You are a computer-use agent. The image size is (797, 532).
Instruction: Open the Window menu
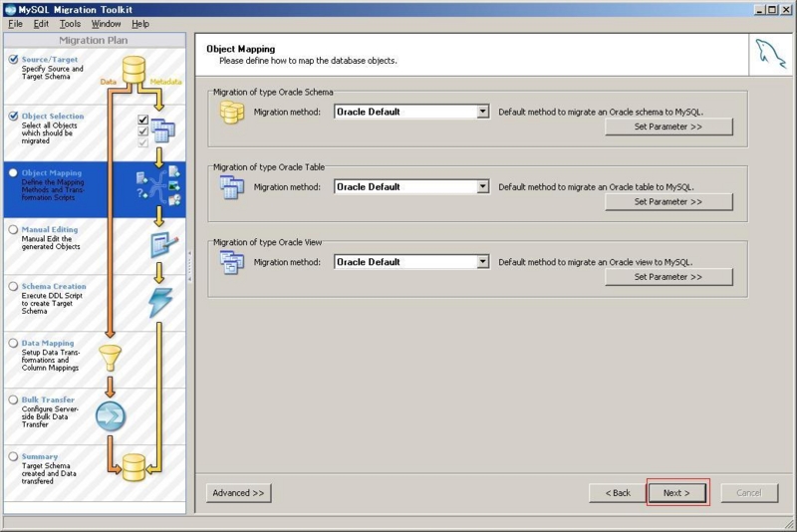(106, 24)
